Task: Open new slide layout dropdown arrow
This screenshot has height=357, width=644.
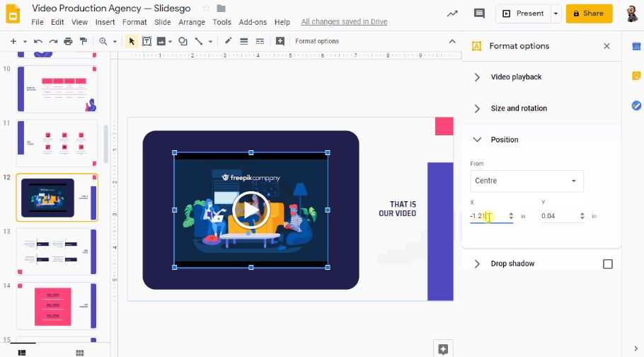Action: [x=25, y=42]
